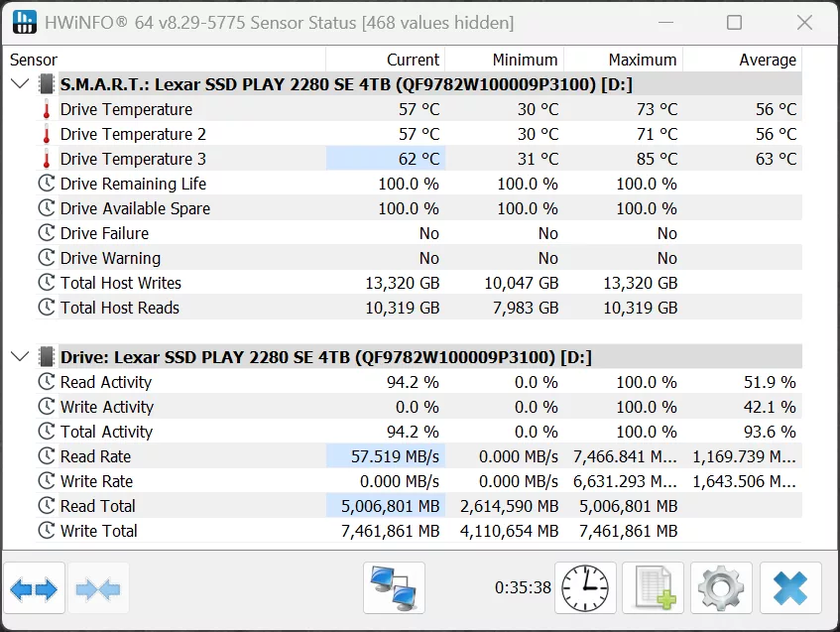Click the S.M.A.R.T. drive chip icon
Screen dimensions: 840x632
coord(47,84)
